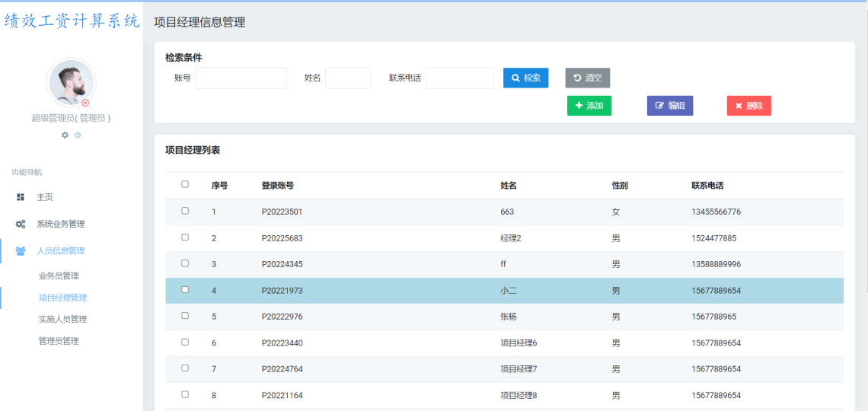
Task: Focus the 联系电话 search input
Action: tap(459, 78)
